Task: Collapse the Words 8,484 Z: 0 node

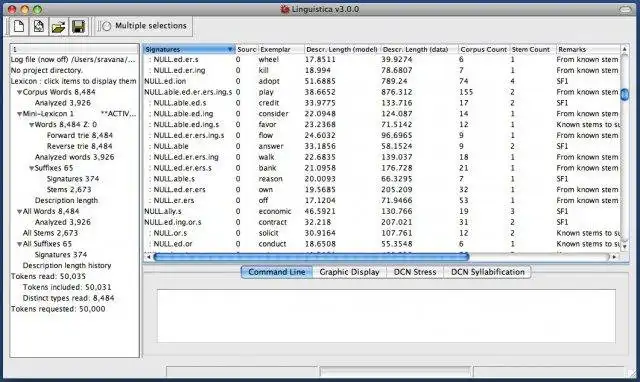Action: pos(31,125)
